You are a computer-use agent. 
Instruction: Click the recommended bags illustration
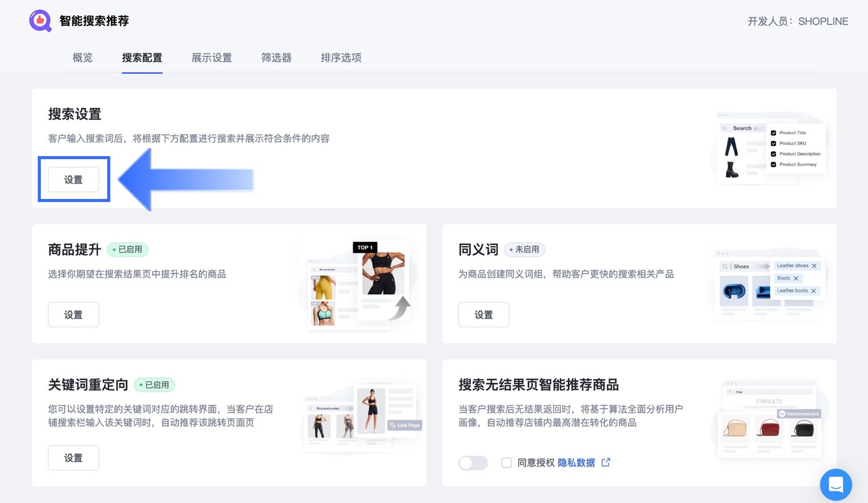pyautogui.click(x=769, y=419)
